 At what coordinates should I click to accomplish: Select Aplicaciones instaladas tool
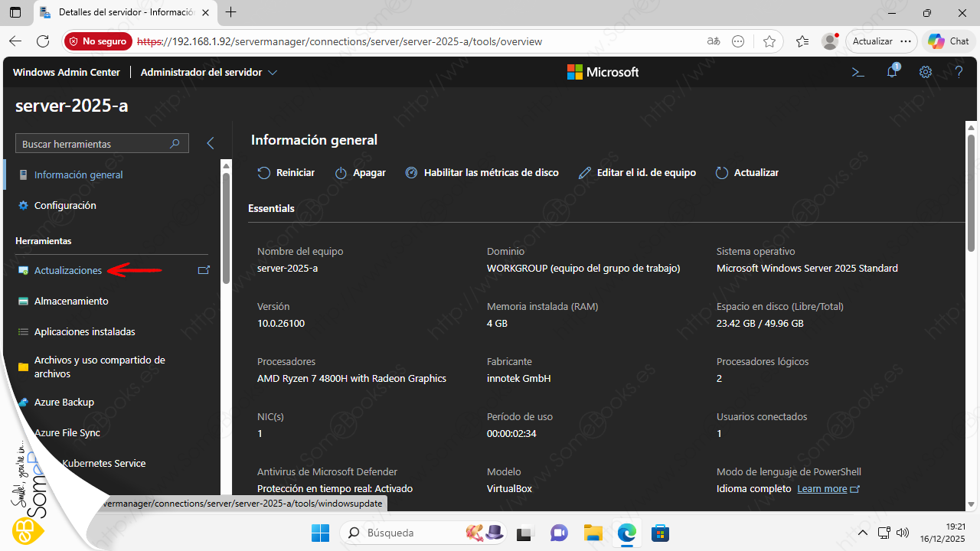coord(84,331)
